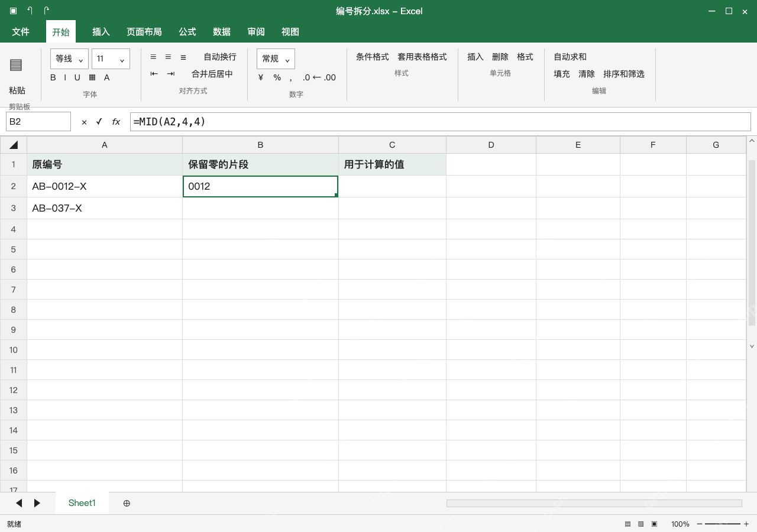Switch to the 插入 ribbon tab
Screen dimensions: 757x532
[101, 32]
